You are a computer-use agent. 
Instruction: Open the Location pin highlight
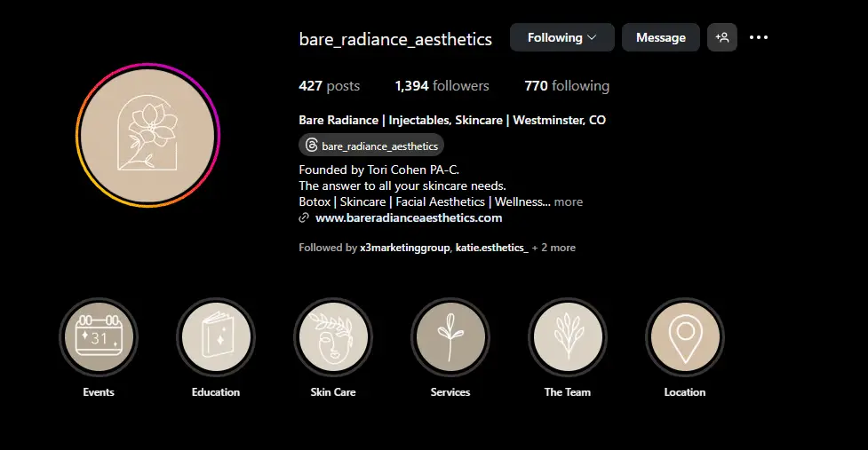[x=685, y=337]
